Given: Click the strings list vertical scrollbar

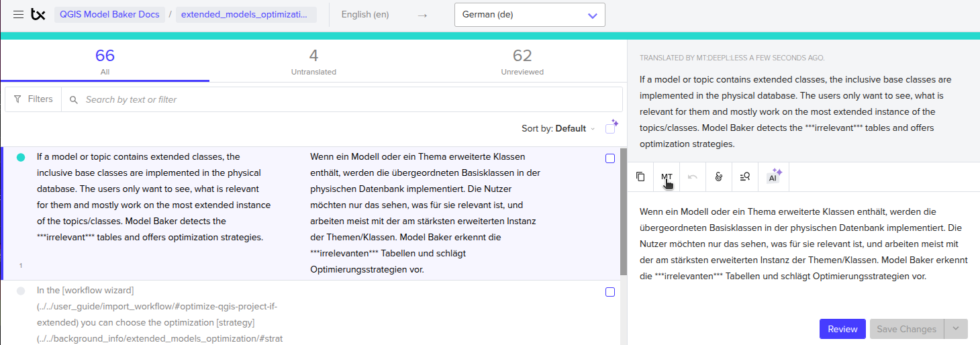Looking at the screenshot, I should (624, 211).
